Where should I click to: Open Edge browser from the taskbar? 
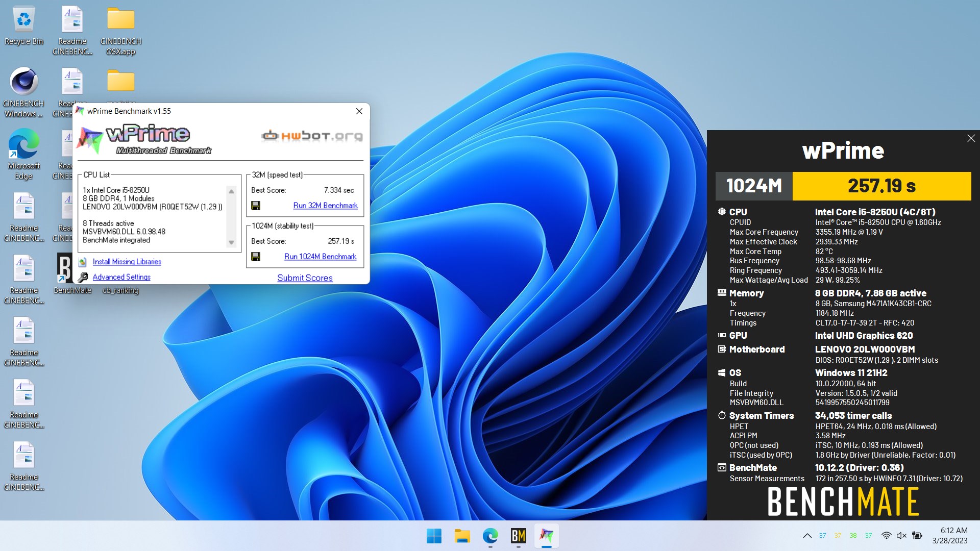pos(490,536)
